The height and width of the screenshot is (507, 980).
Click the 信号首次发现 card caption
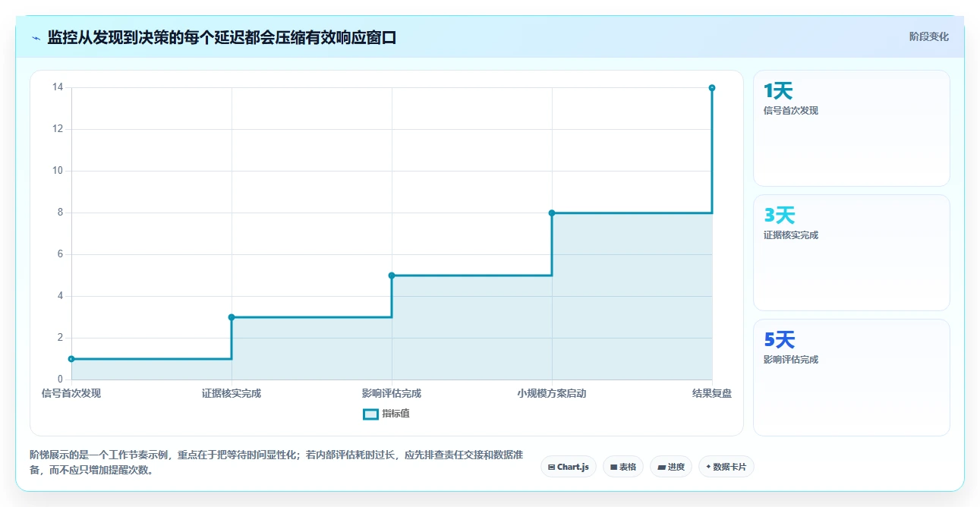pyautogui.click(x=791, y=111)
